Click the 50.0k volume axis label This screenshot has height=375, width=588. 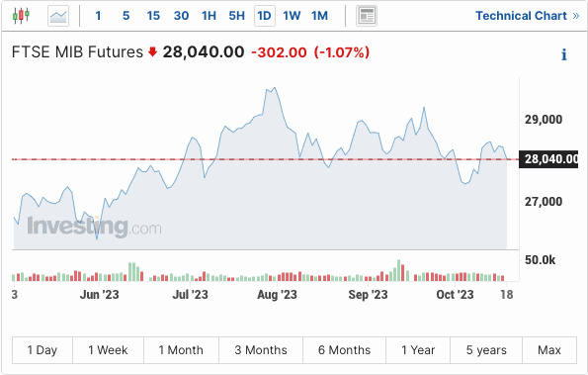coord(540,260)
